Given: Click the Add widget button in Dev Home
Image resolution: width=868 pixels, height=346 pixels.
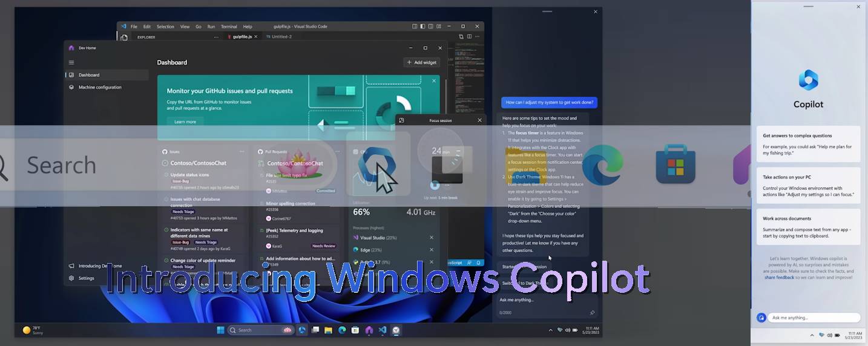Looking at the screenshot, I should pos(421,62).
